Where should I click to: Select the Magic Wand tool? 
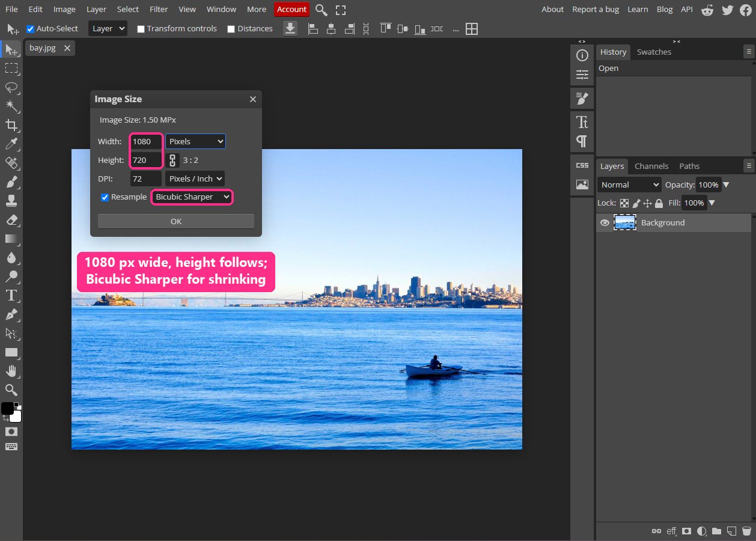pyautogui.click(x=11, y=106)
